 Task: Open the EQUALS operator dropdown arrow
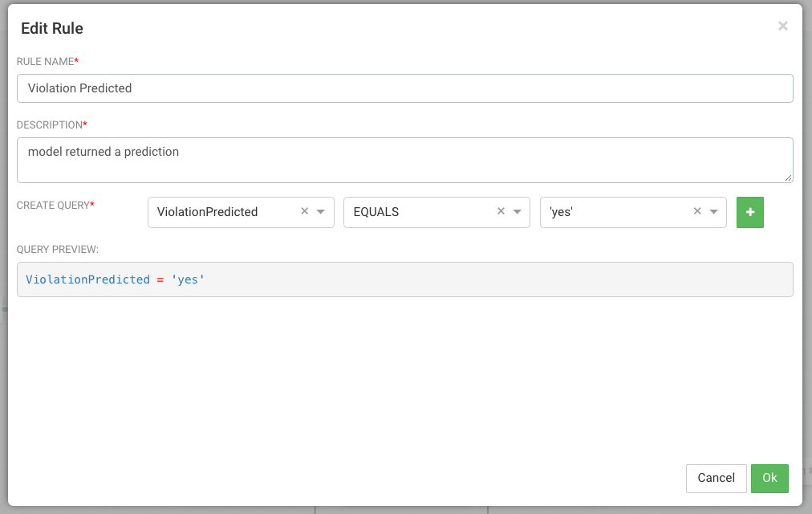(x=517, y=212)
